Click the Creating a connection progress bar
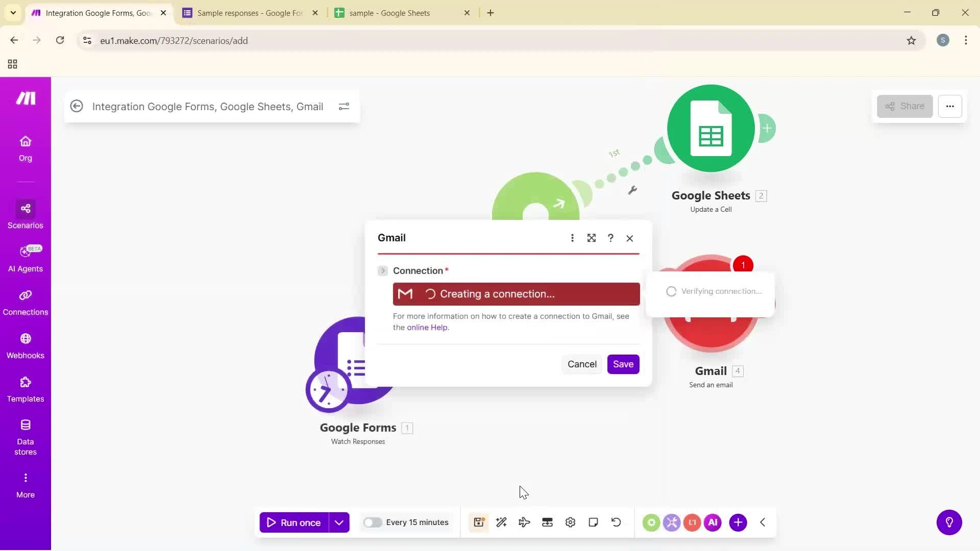Image resolution: width=980 pixels, height=551 pixels. coord(516,294)
